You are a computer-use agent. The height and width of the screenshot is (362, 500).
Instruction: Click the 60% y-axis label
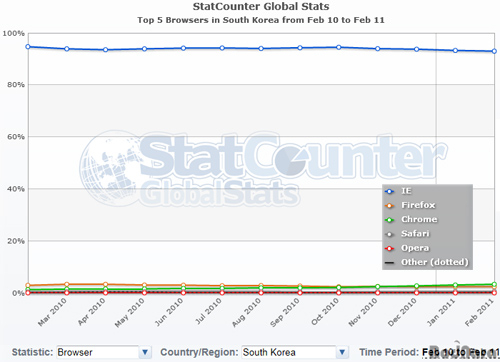16,137
